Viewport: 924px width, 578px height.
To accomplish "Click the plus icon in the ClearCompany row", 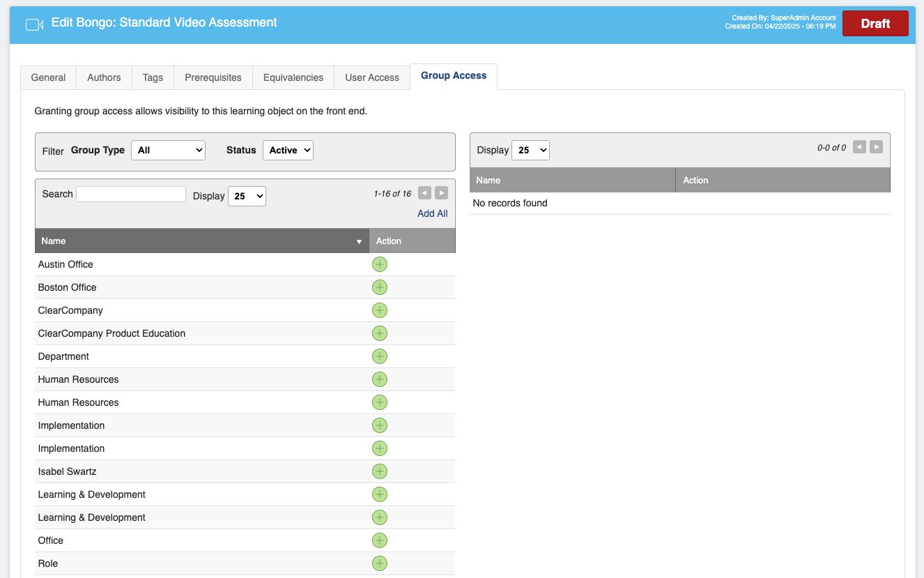I will 380,310.
